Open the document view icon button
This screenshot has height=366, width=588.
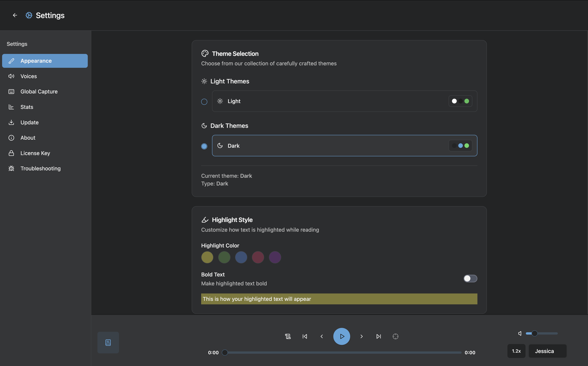coord(108,342)
